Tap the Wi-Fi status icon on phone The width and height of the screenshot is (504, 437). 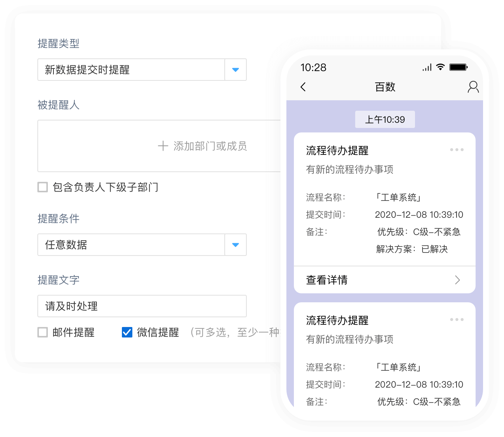pyautogui.click(x=440, y=67)
